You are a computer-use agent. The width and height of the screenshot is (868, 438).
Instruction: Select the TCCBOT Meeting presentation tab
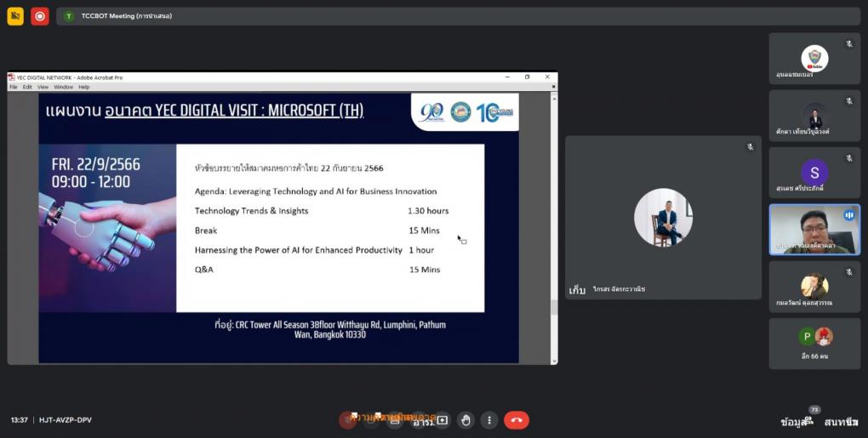point(459,16)
